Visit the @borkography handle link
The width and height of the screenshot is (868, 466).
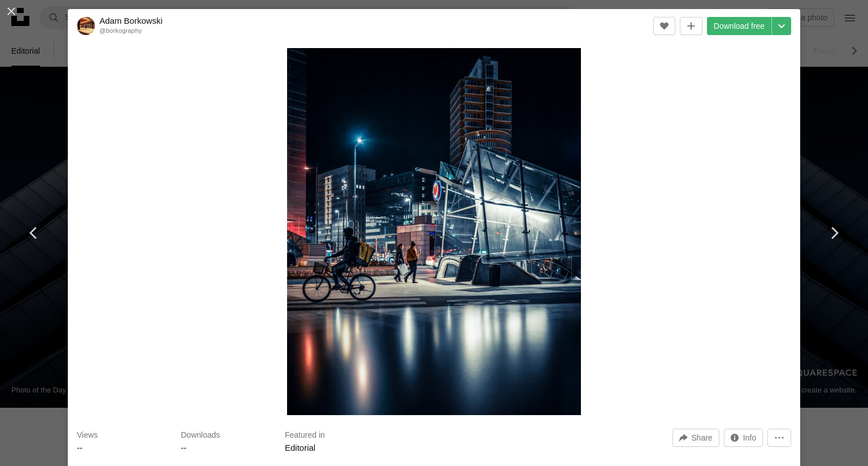click(120, 31)
